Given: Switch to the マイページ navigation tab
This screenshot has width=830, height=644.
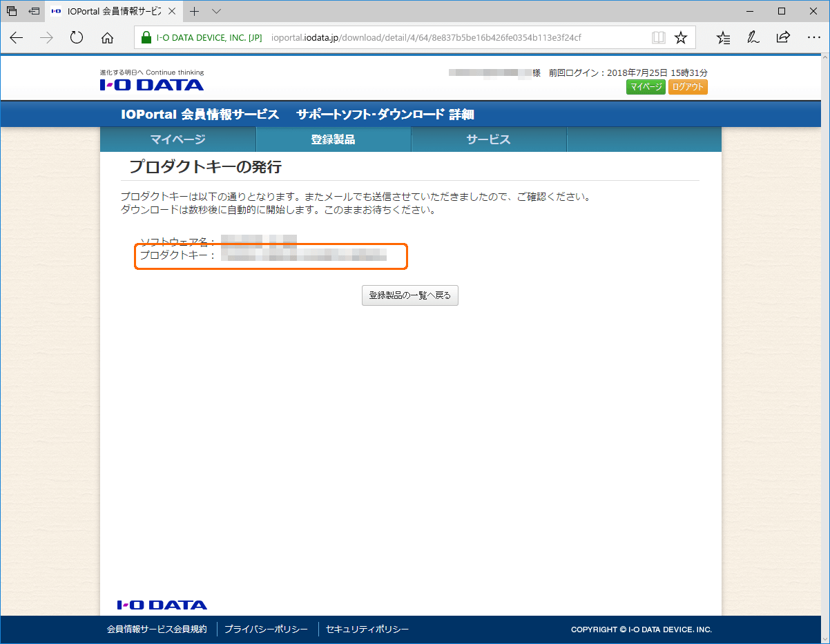Looking at the screenshot, I should (178, 139).
